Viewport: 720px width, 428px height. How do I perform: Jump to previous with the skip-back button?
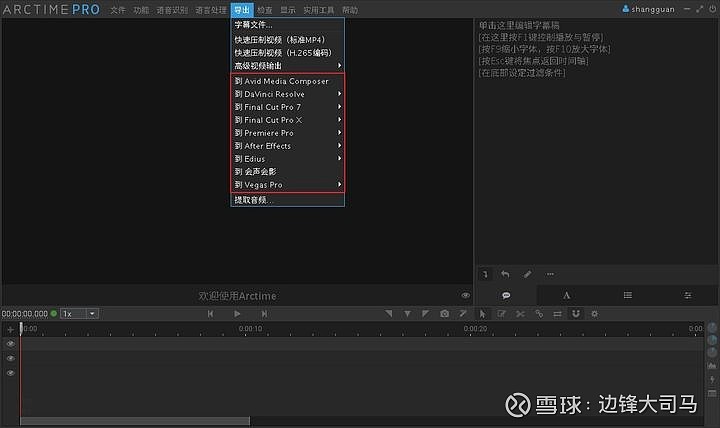210,314
